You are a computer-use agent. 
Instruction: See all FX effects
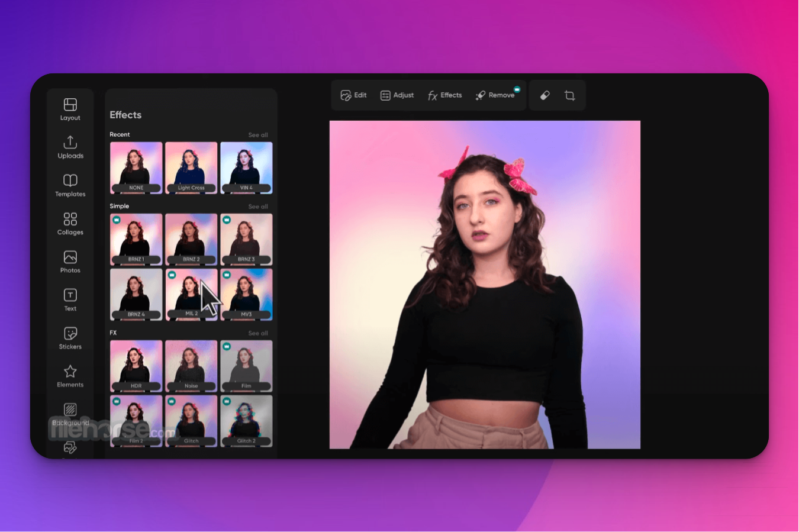(258, 333)
